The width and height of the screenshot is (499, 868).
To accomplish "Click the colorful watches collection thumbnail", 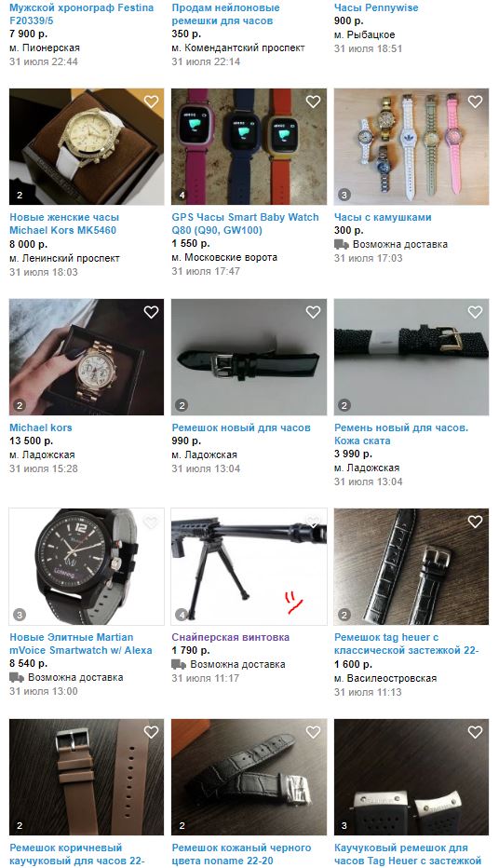I will click(411, 147).
